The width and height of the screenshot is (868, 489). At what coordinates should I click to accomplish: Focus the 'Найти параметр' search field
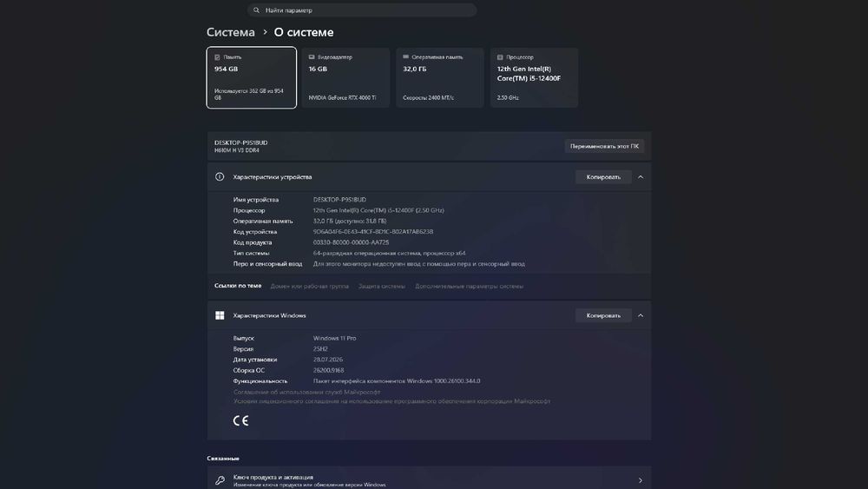[362, 10]
